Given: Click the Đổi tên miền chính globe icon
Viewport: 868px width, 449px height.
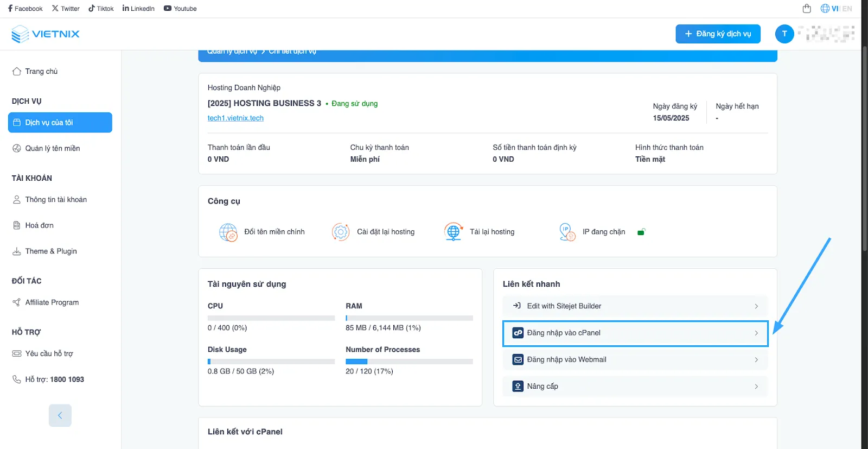Looking at the screenshot, I should click(228, 232).
